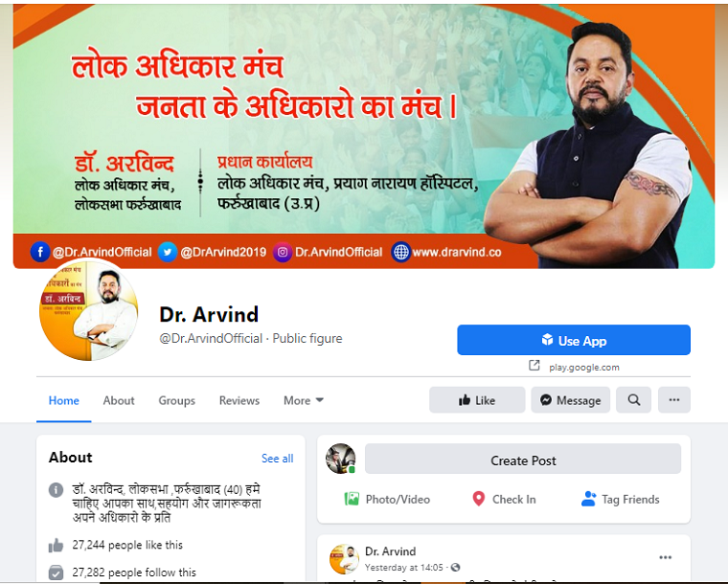Screen dimensions: 728x584
Task: Click the Photo/Video icon option
Action: click(x=352, y=499)
